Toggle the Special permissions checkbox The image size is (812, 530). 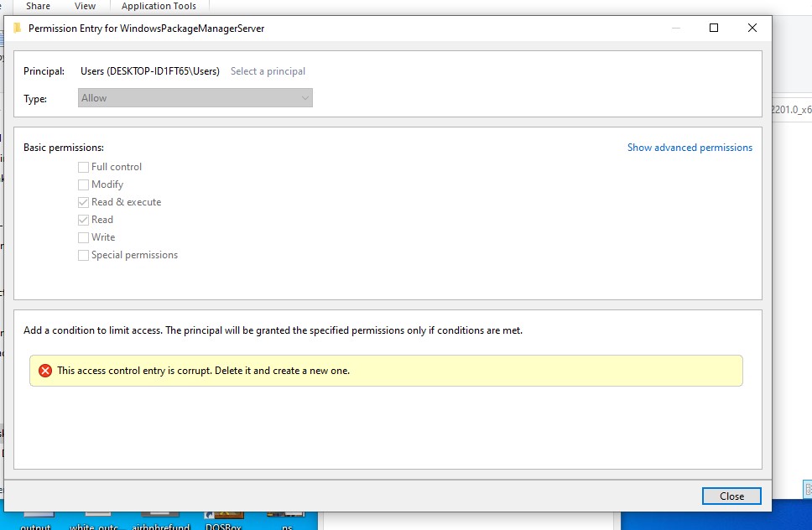pyautogui.click(x=83, y=255)
